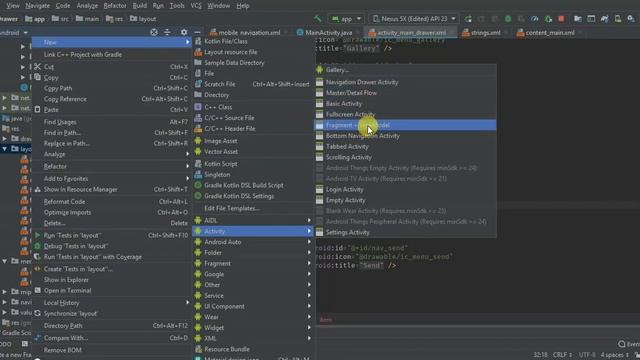Expand the Analyze submenu in context menu

(x=187, y=154)
